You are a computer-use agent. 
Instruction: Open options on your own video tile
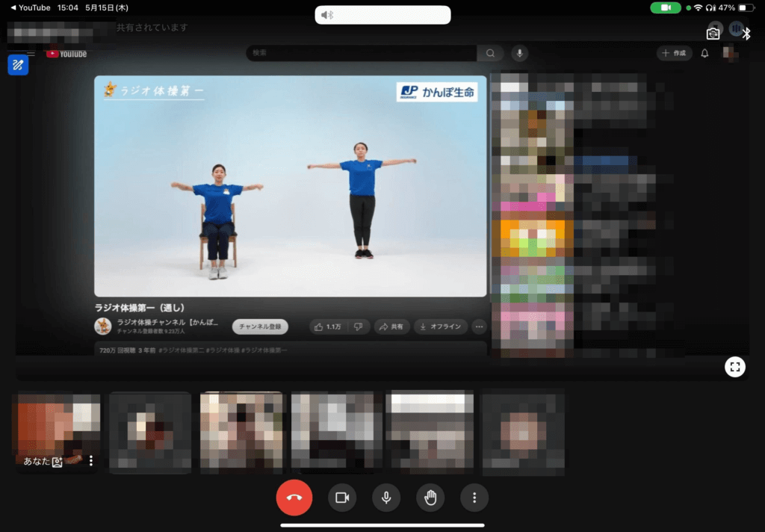[91, 461]
